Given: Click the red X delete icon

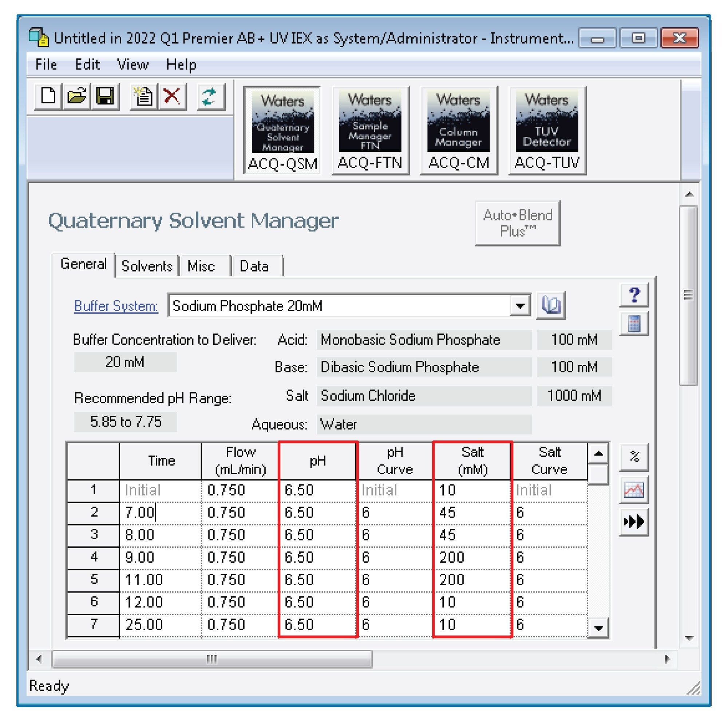Looking at the screenshot, I should point(172,96).
